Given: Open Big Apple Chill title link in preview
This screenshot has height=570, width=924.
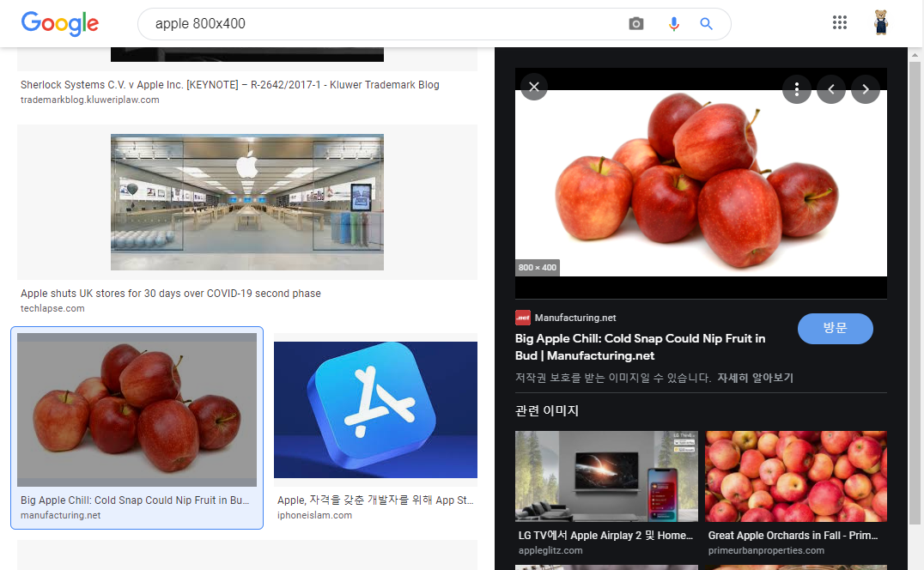Looking at the screenshot, I should pyautogui.click(x=640, y=347).
